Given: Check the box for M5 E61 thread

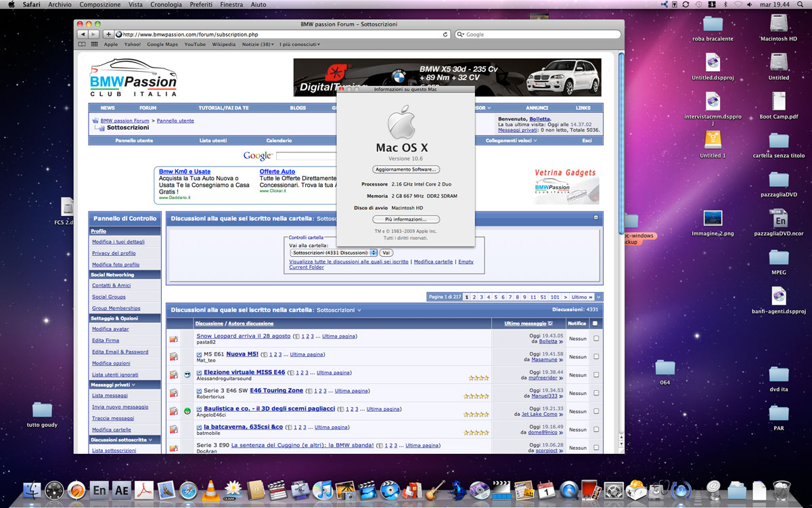Looking at the screenshot, I should (x=596, y=357).
